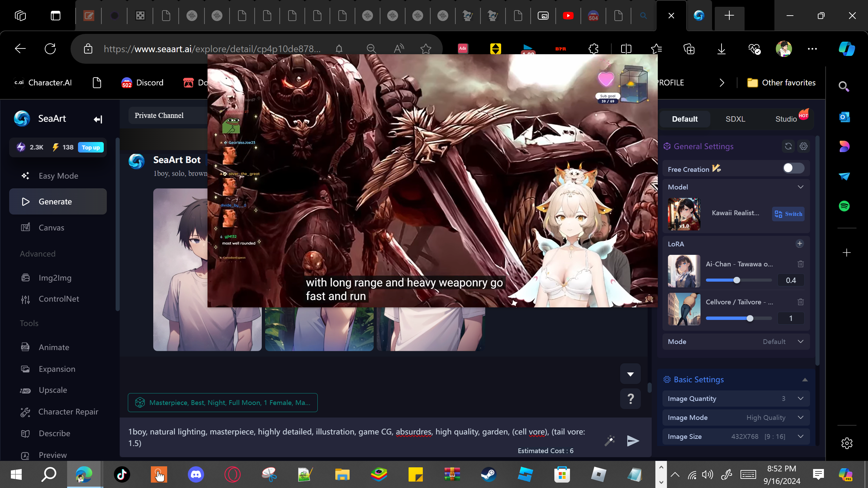Open the Image Quantity dropdown
This screenshot has width=868, height=488.
(x=736, y=399)
